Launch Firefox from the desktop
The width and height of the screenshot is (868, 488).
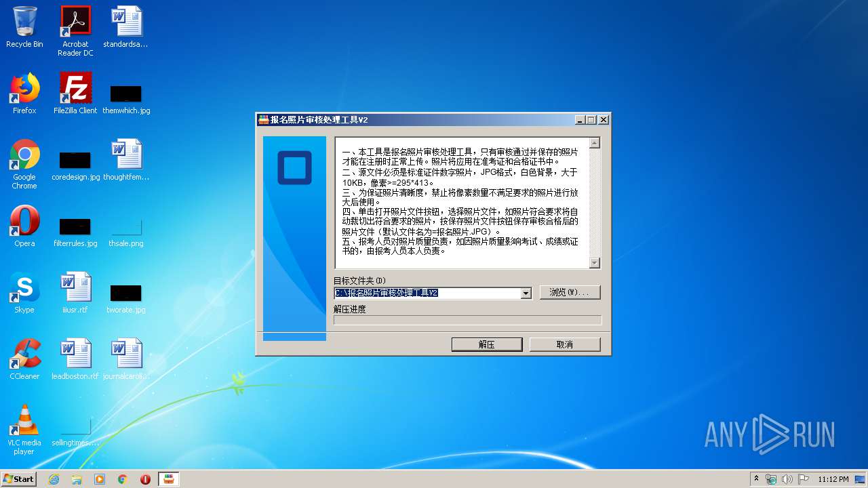24,94
